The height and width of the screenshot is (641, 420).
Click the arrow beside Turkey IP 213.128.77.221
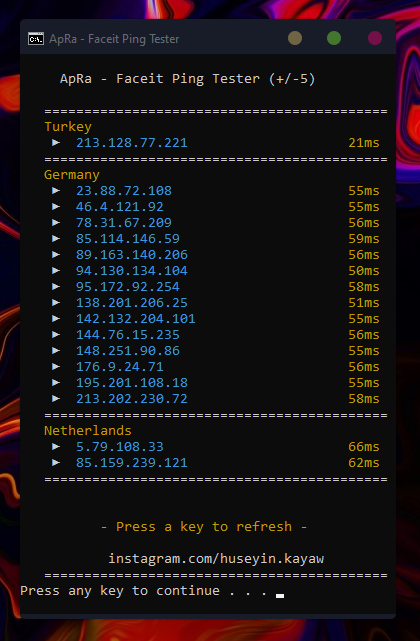56,142
